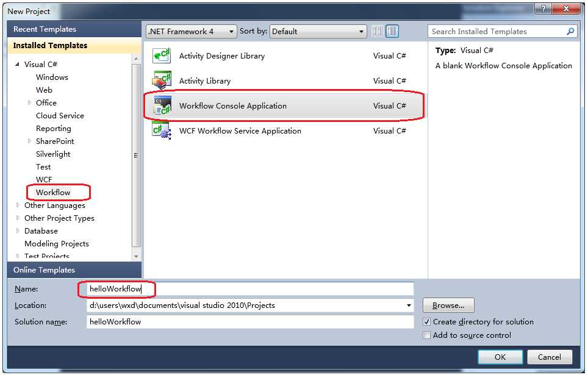Expand the Other Languages node

[18, 205]
